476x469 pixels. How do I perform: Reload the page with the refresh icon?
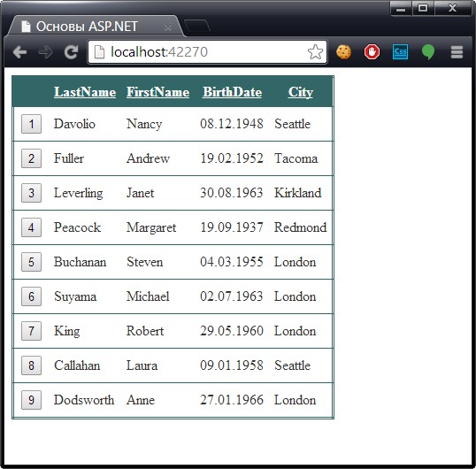[x=71, y=52]
